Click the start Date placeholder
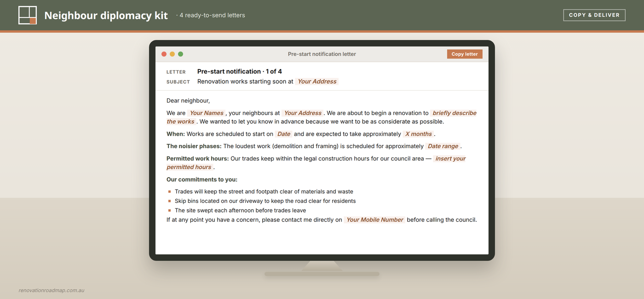Image resolution: width=644 pixels, height=299 pixels. click(284, 134)
